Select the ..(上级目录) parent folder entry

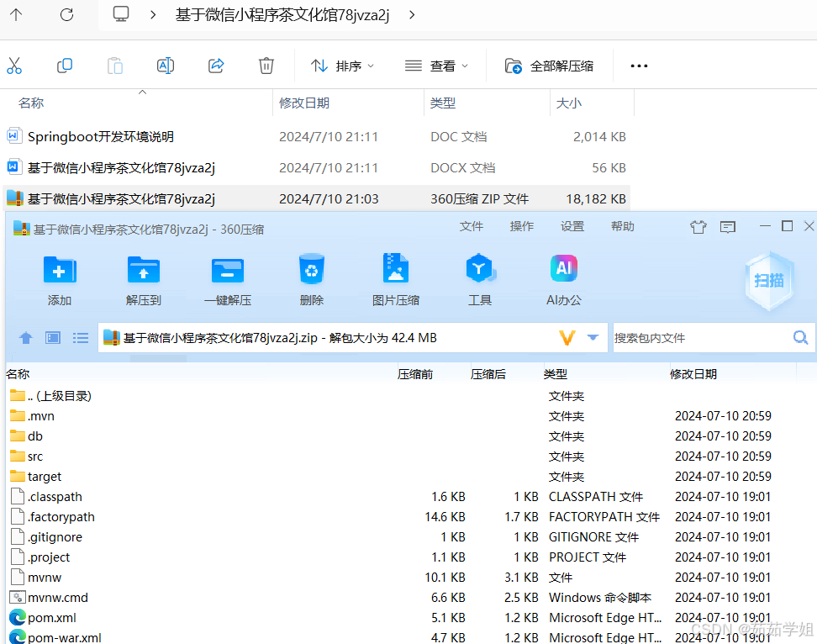coord(51,396)
